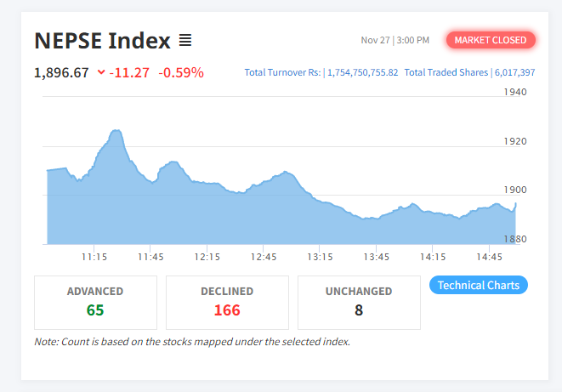Click the 14:15 time axis label
562x392 pixels.
(433, 257)
